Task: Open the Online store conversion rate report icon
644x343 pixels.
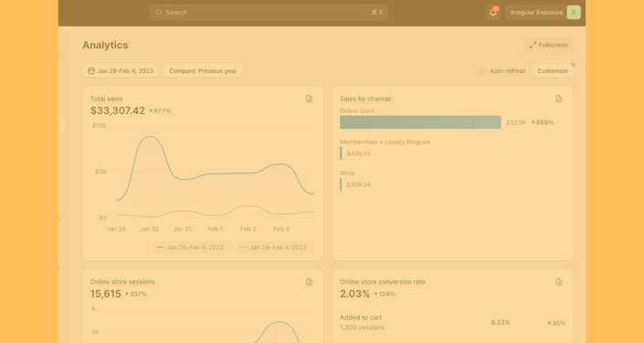Action: [558, 282]
